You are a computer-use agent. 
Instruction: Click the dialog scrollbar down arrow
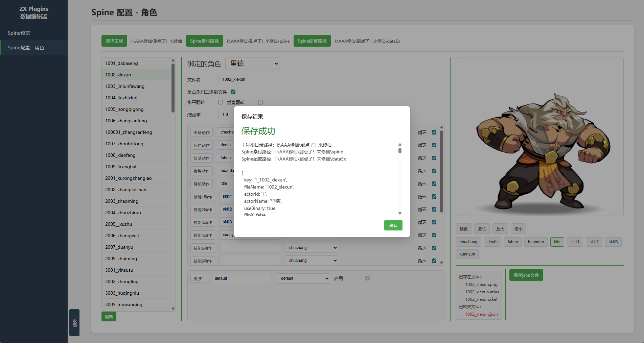point(400,213)
